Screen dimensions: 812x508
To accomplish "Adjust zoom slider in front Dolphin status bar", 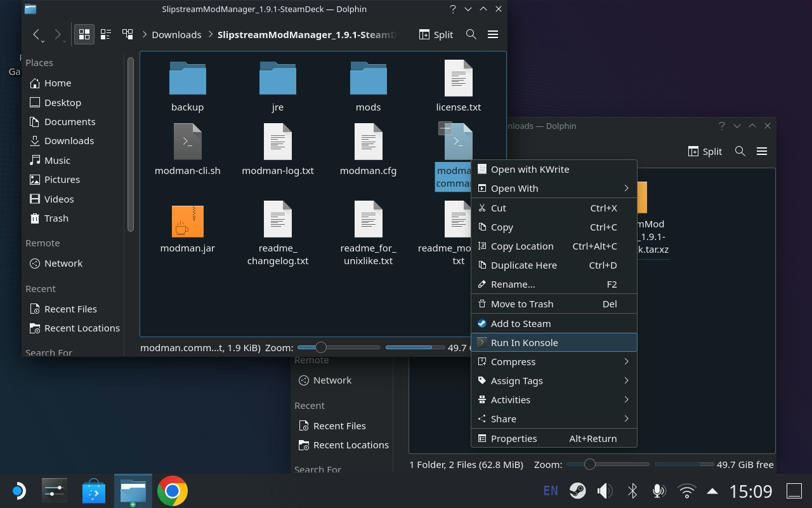I will [339, 347].
